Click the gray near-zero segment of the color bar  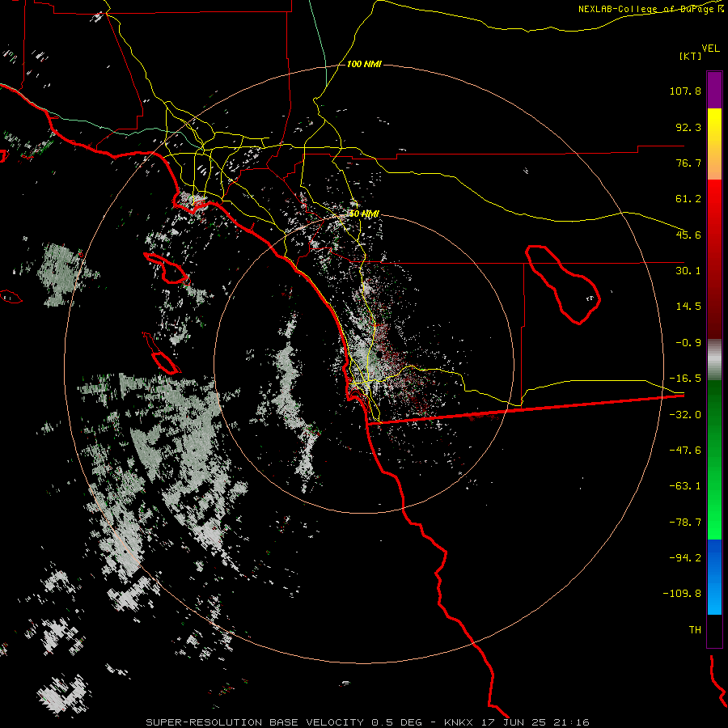pos(714,360)
